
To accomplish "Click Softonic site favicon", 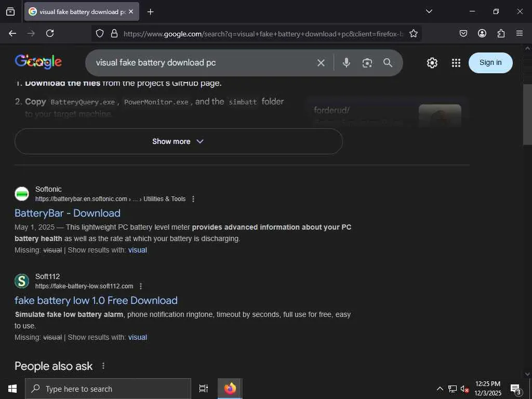I will point(22,194).
